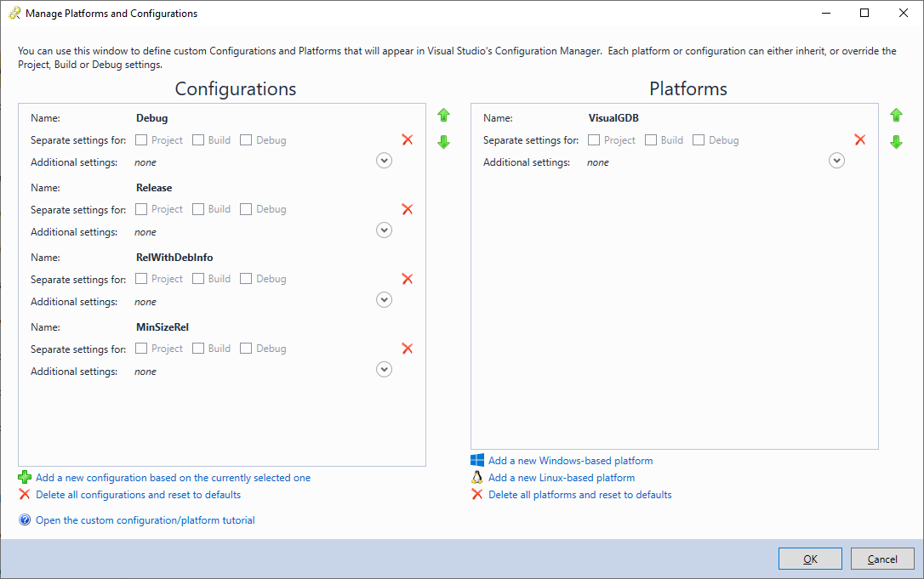This screenshot has height=579, width=924.
Task: Remove the MinSizeRel configuration using red X
Action: point(407,349)
